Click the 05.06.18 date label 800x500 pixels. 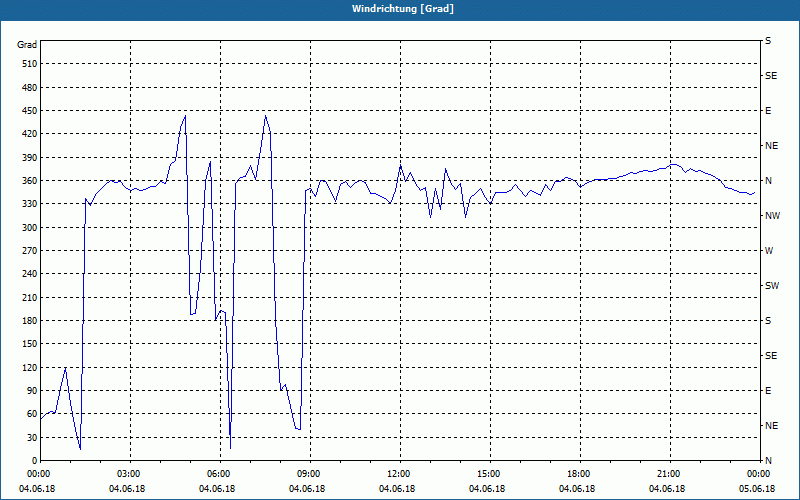757,489
